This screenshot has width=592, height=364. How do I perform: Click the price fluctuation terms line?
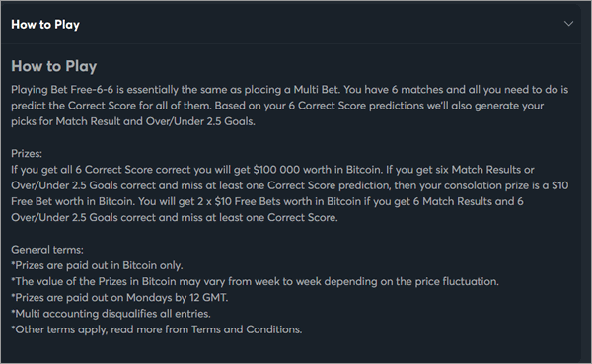pyautogui.click(x=256, y=282)
